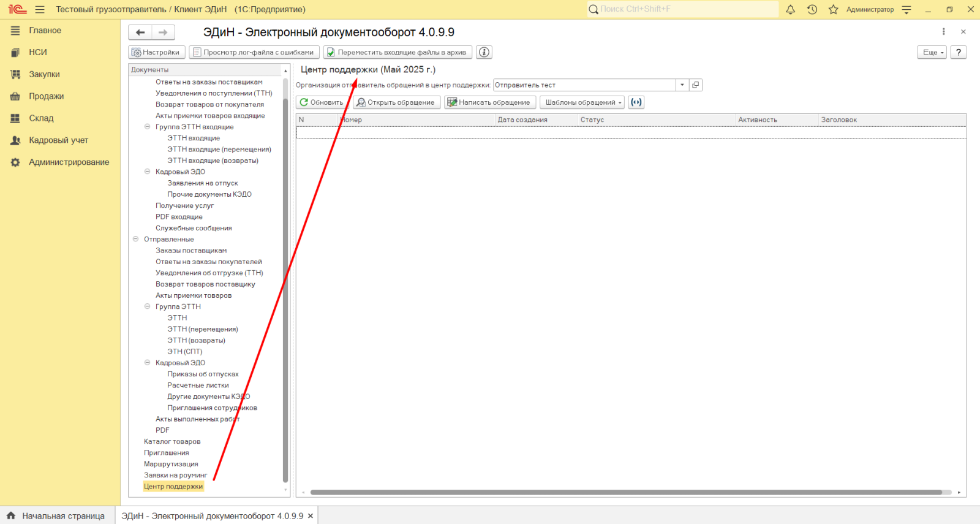Viewport: 980px width, 524px height.
Task: Select Каталог товаров item
Action: coord(172,442)
